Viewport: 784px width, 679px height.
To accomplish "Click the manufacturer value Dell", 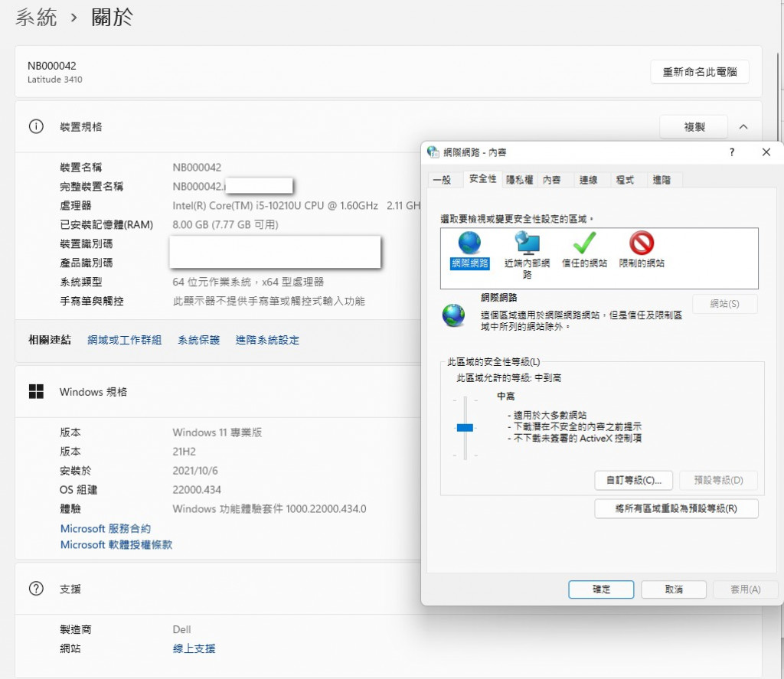I will (x=181, y=629).
